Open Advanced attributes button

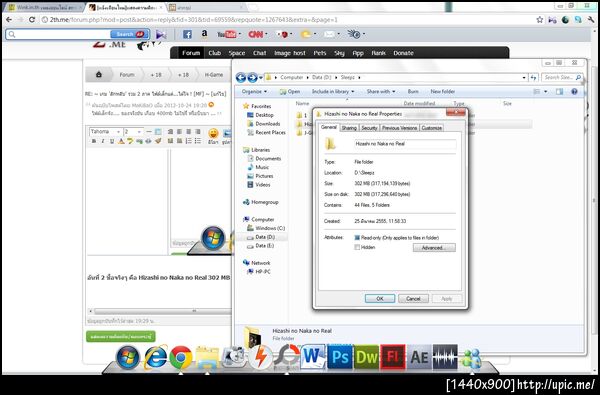[x=434, y=248]
